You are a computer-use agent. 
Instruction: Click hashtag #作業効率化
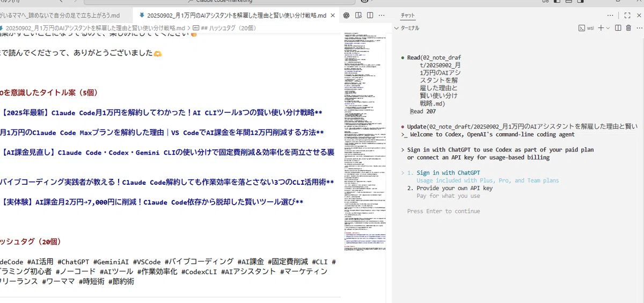click(157, 272)
